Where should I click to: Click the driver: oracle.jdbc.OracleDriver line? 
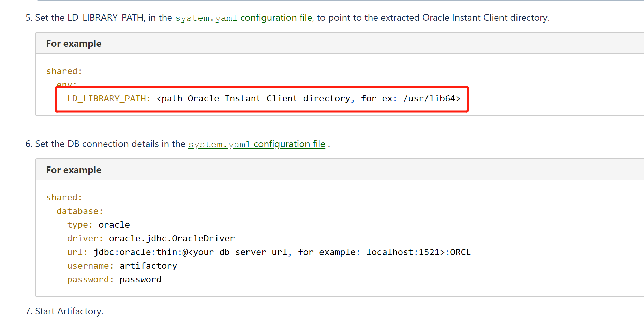[x=150, y=238]
